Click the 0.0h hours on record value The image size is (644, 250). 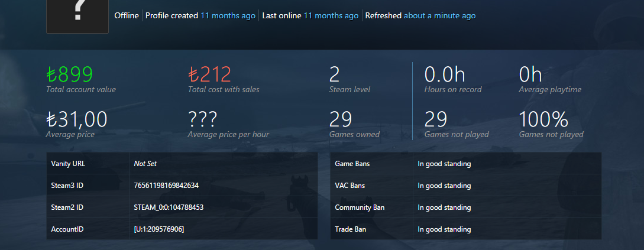point(445,74)
